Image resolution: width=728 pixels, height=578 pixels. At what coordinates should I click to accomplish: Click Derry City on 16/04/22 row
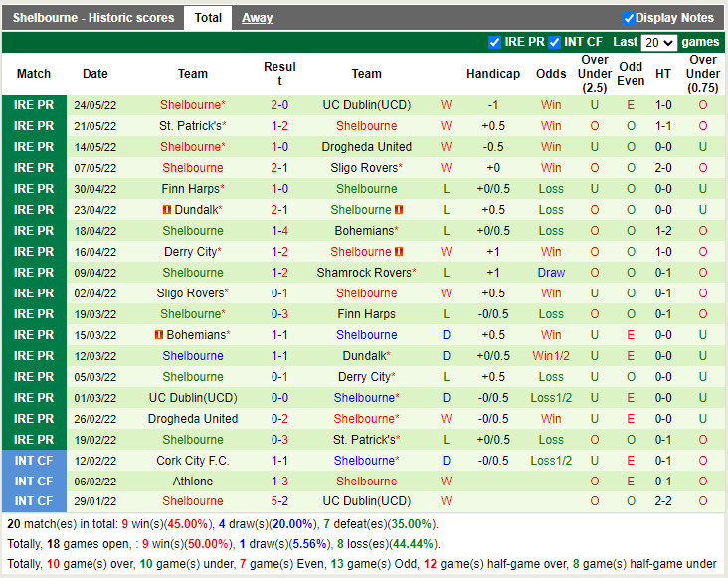pos(193,252)
